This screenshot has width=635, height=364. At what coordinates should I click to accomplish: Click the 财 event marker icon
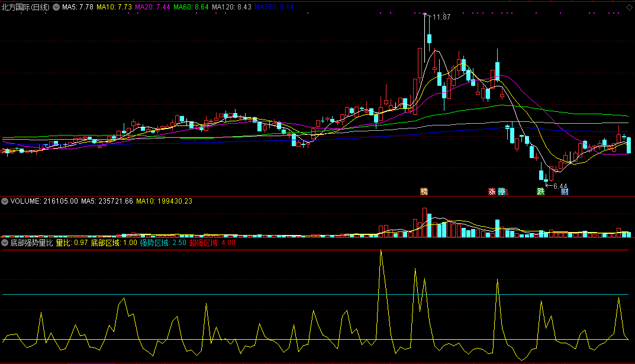[565, 192]
